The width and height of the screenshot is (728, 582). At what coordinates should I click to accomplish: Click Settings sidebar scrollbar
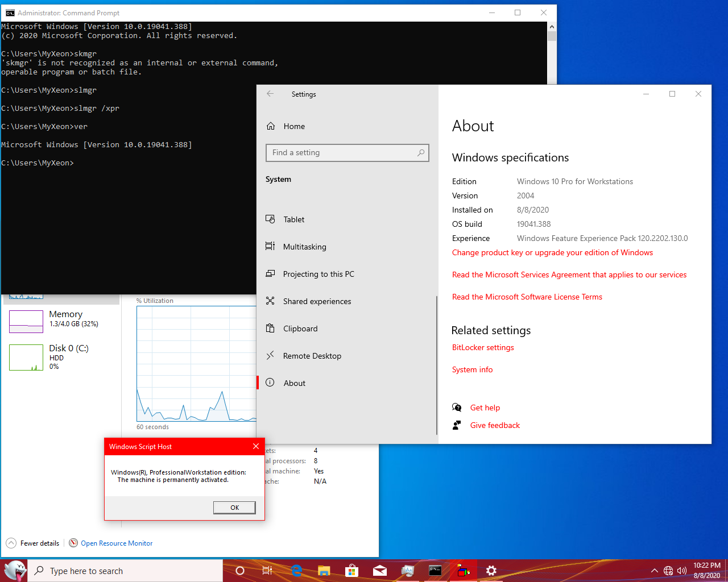pyautogui.click(x=437, y=365)
